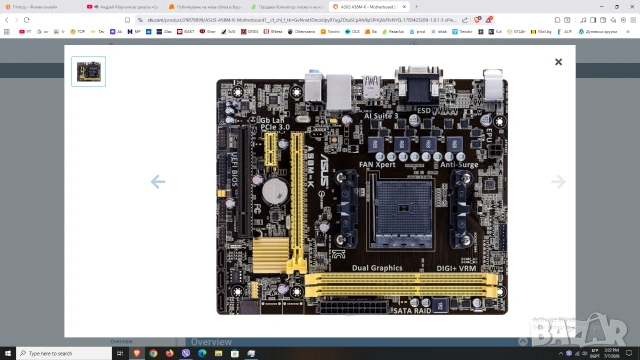Image resolution: width=640 pixels, height=360 pixels.
Task: Close the motherboard image lightbox
Action: [558, 62]
